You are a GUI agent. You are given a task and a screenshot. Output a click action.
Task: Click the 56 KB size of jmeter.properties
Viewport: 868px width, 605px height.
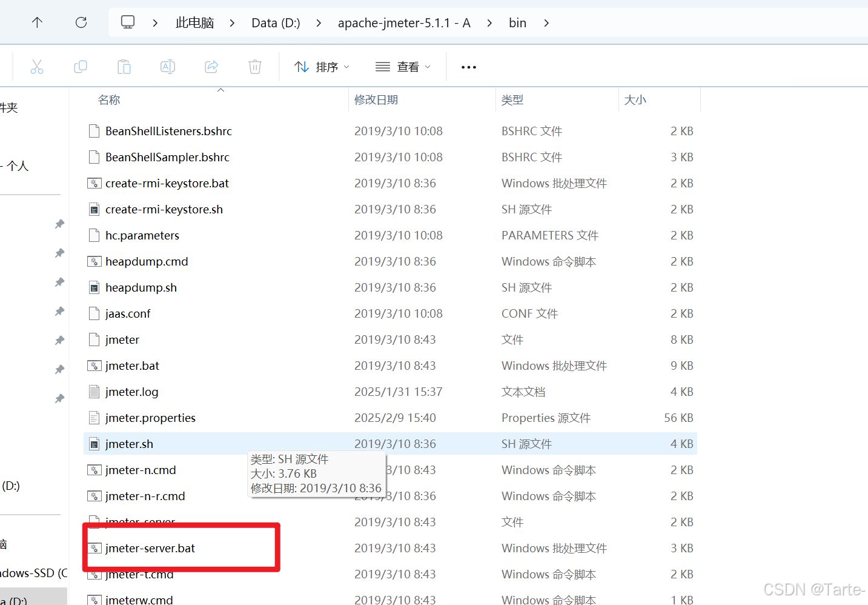[x=678, y=418]
